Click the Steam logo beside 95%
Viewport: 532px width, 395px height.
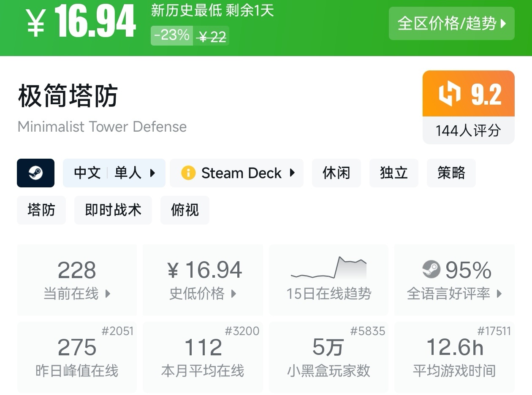click(431, 269)
